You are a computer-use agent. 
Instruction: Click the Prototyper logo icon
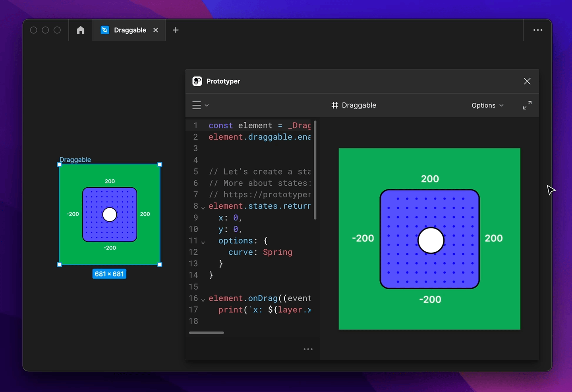click(197, 81)
